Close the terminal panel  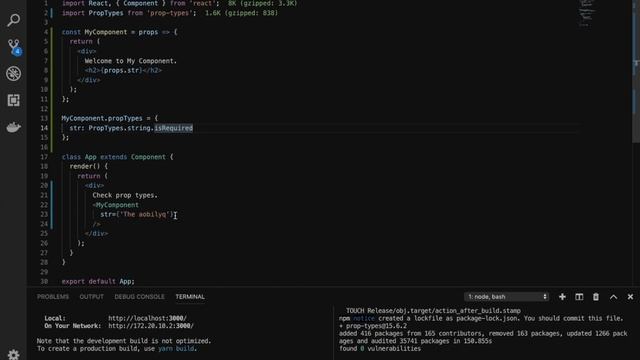point(630,297)
